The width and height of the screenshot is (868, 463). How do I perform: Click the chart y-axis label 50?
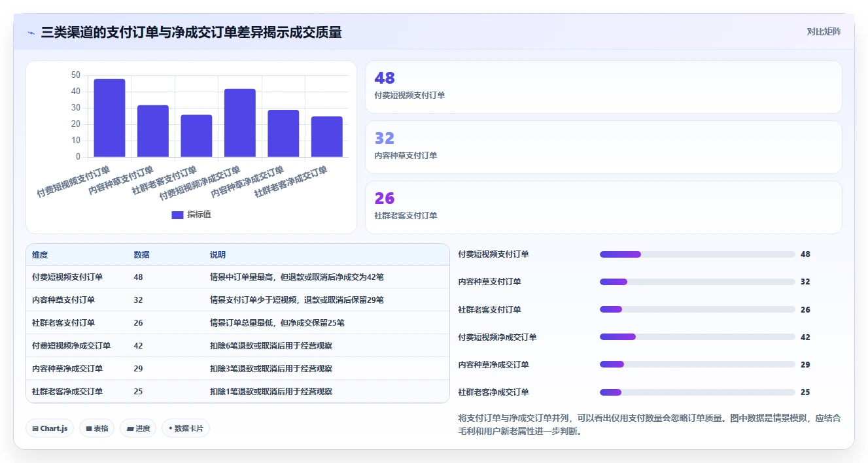(x=76, y=75)
